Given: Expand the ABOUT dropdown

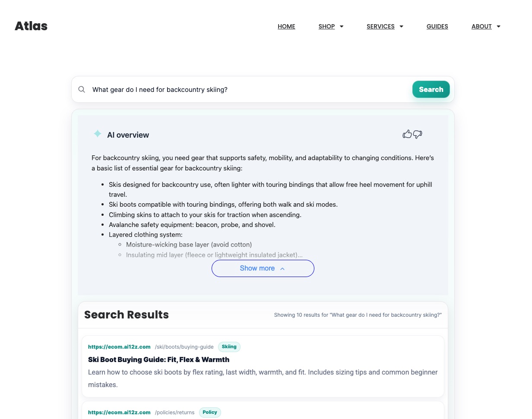Looking at the screenshot, I should (486, 26).
